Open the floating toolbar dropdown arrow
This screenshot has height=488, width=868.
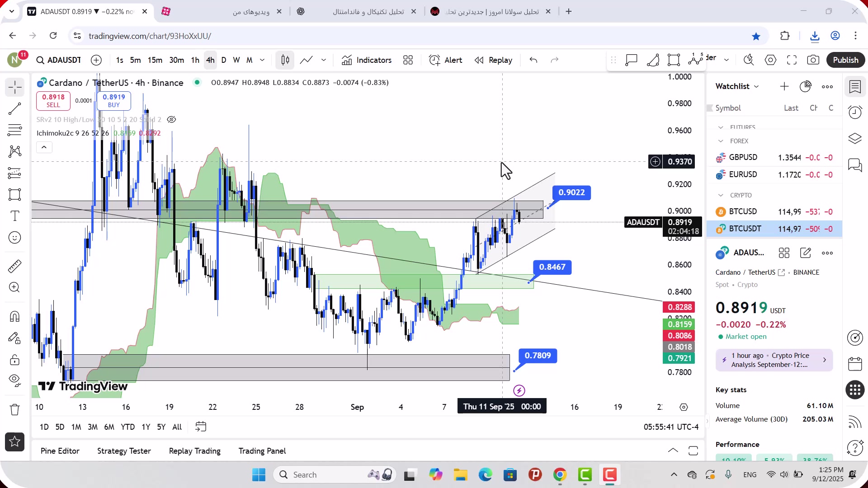(726, 60)
